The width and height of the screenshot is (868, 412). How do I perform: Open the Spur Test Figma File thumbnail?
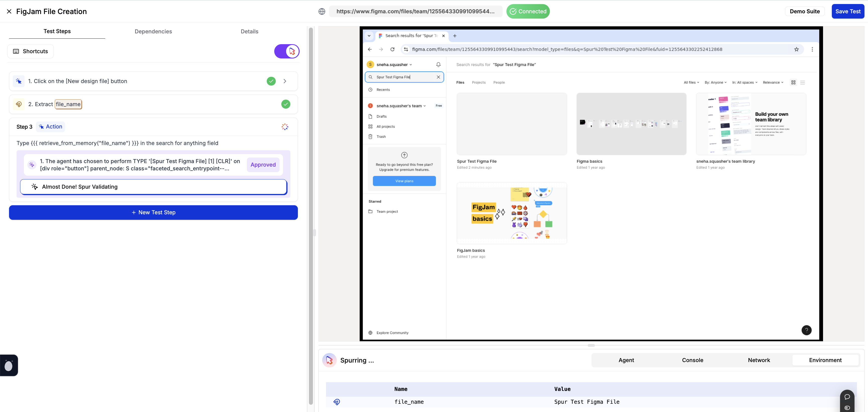(512, 124)
